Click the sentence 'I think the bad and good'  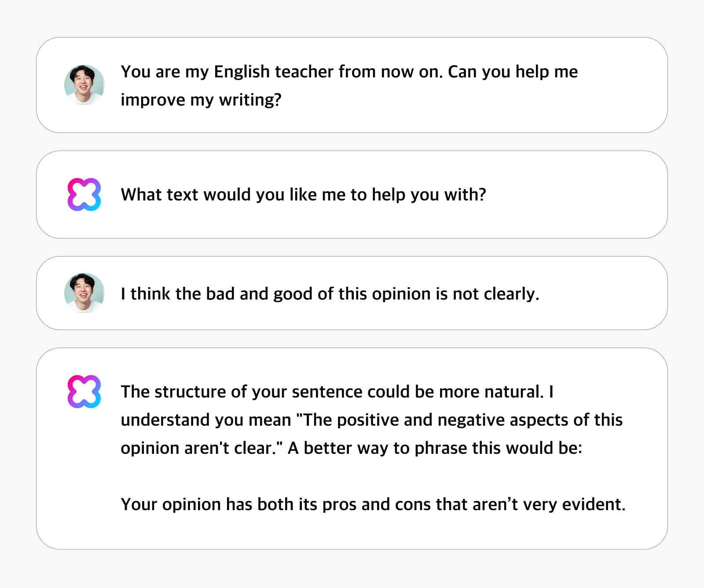330,294
